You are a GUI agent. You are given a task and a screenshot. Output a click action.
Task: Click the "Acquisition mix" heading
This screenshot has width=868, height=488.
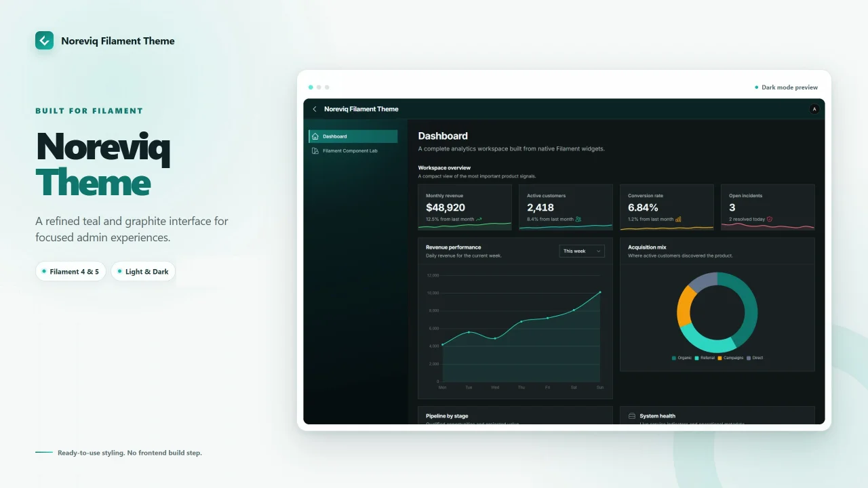[647, 247]
